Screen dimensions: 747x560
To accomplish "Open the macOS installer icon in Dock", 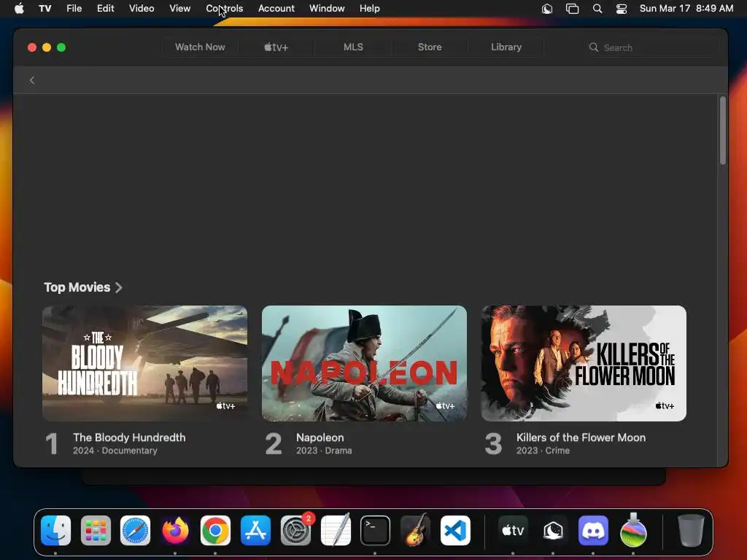I will coord(633,530).
